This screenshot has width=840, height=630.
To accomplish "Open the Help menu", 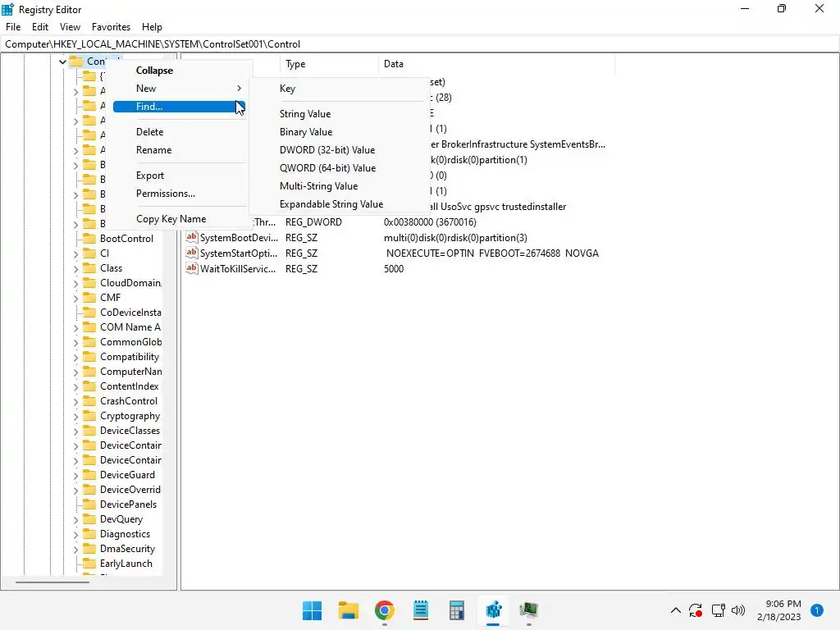I will (152, 27).
